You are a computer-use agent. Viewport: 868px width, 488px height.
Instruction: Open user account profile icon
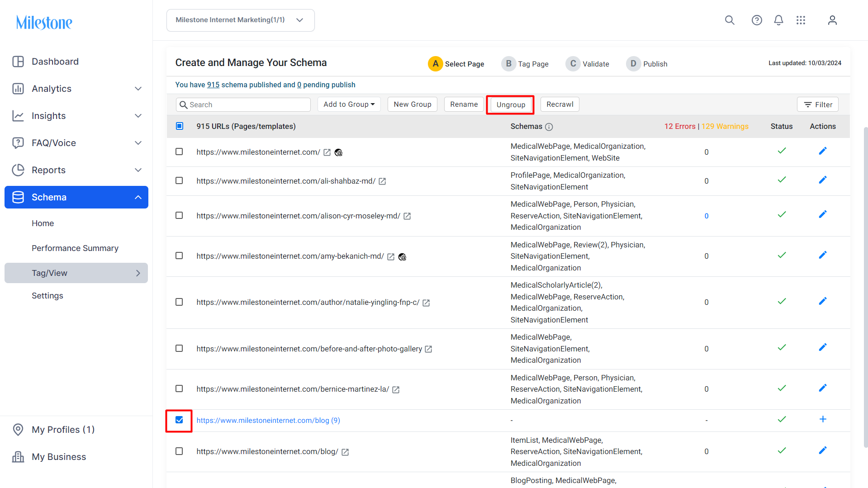[832, 20]
